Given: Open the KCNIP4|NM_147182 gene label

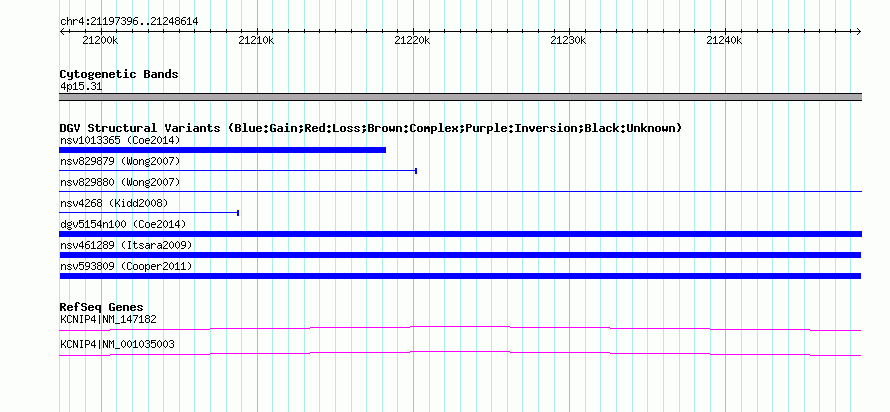Looking at the screenshot, I should [108, 319].
